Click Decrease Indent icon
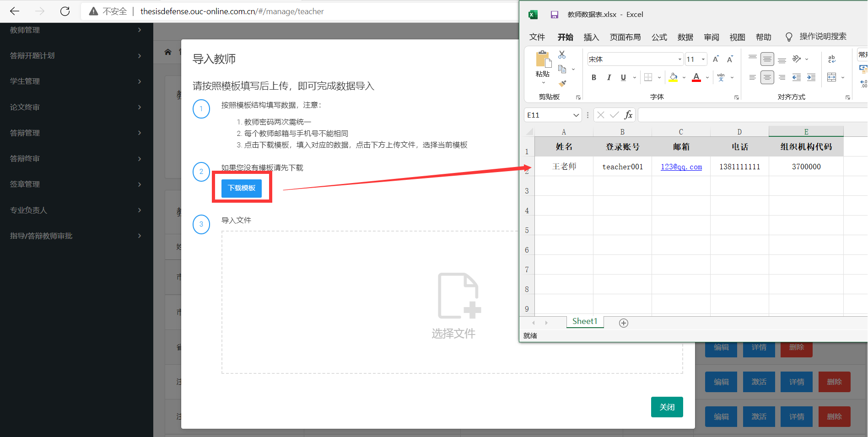The width and height of the screenshot is (868, 437). tap(797, 77)
